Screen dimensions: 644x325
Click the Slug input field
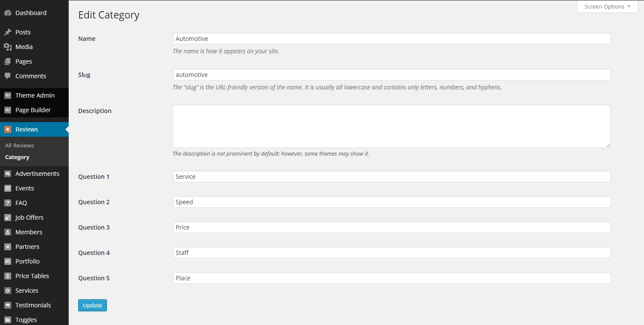click(392, 75)
